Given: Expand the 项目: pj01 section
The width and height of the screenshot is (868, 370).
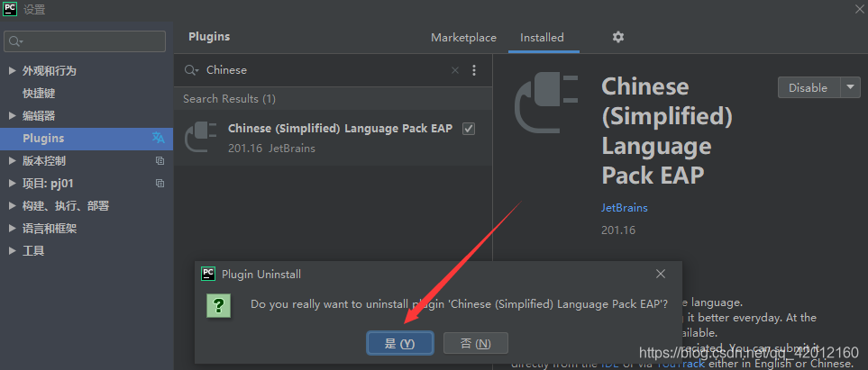Looking at the screenshot, I should pos(13,183).
